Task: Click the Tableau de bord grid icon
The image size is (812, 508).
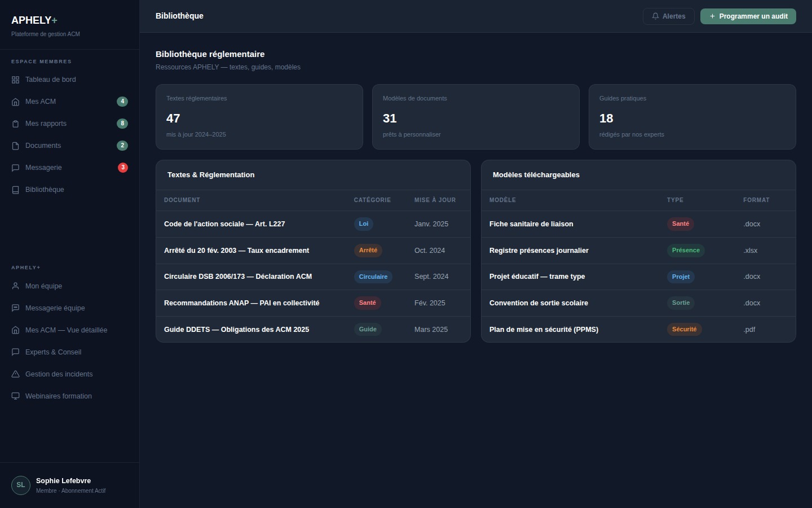Action: point(15,80)
